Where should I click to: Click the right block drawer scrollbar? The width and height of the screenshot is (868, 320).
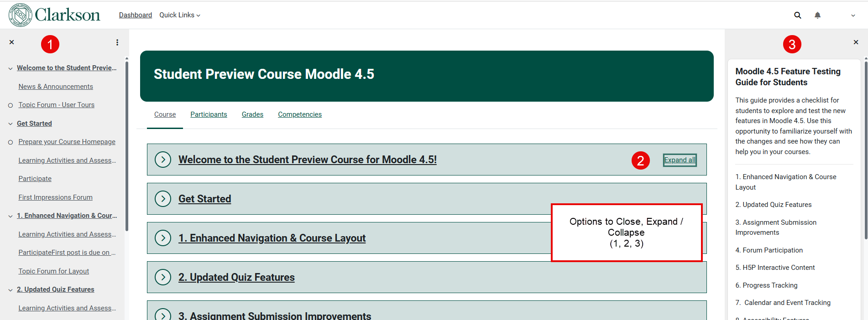coord(866,150)
